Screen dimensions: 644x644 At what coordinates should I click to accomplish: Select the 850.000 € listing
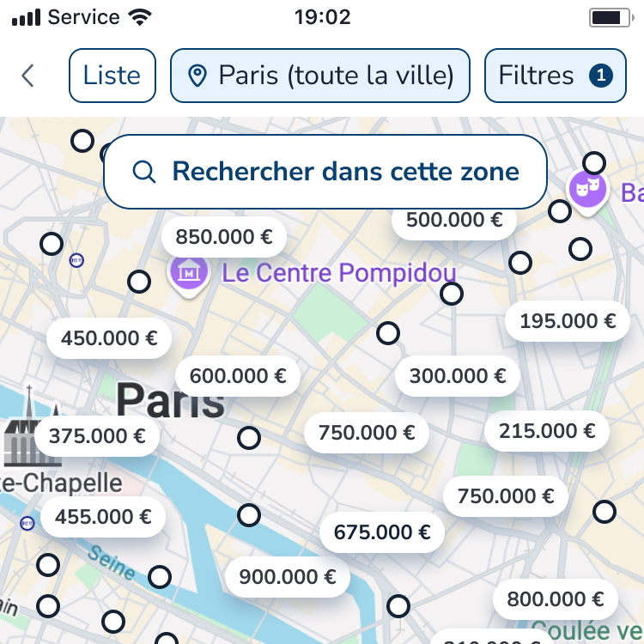tap(223, 236)
